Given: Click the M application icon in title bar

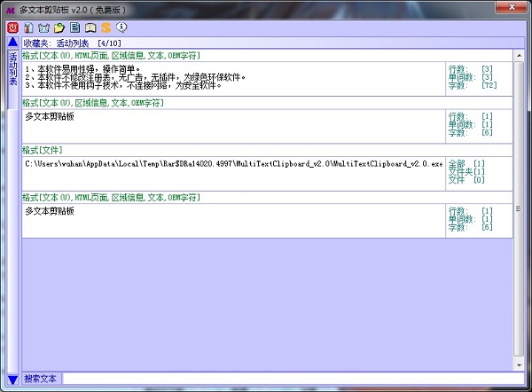Looking at the screenshot, I should (x=11, y=10).
